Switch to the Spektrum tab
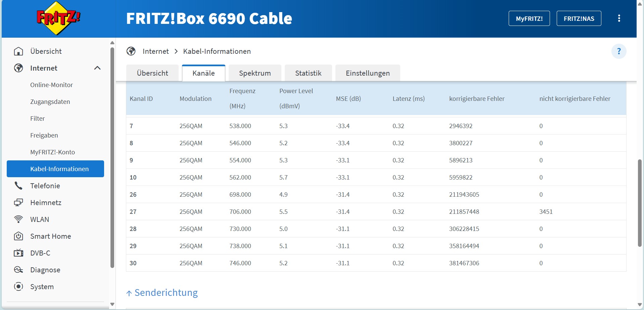This screenshot has height=310, width=644. (x=255, y=73)
